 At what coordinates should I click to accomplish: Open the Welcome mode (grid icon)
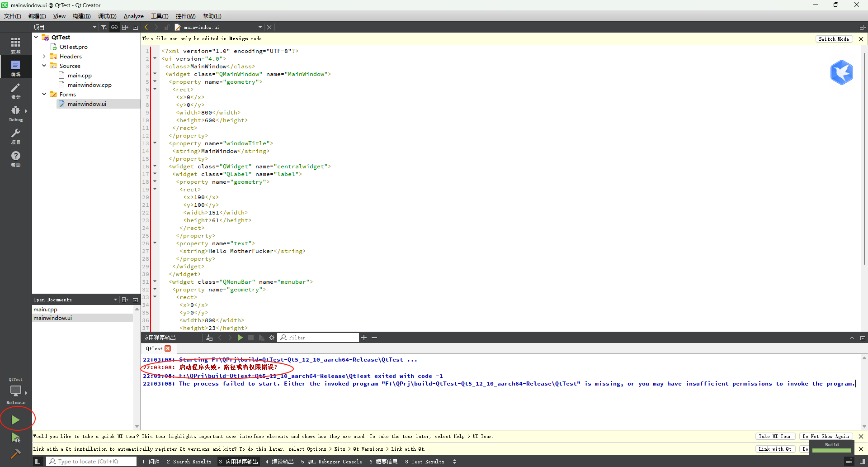click(16, 44)
